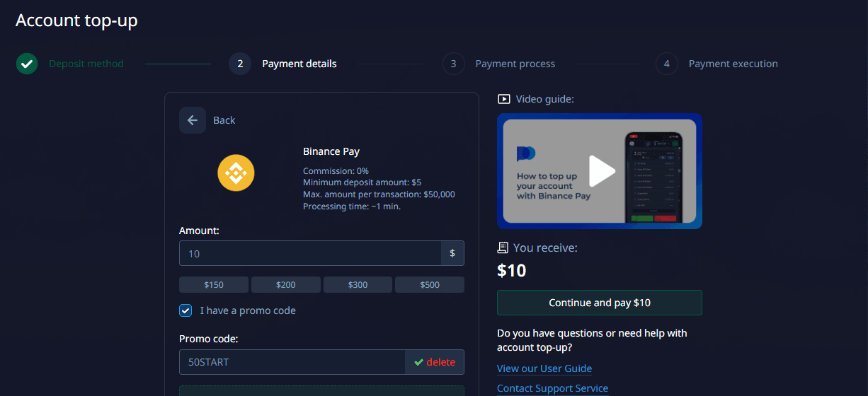Click the Video guide: label
The height and width of the screenshot is (396, 868).
(x=545, y=99)
